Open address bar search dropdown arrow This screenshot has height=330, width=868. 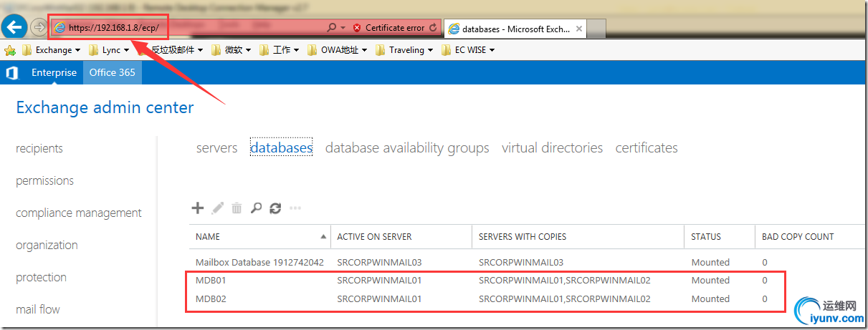click(343, 28)
